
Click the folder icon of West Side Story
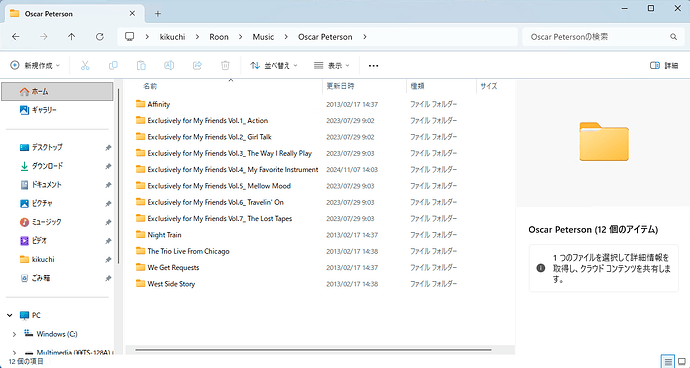click(x=140, y=283)
